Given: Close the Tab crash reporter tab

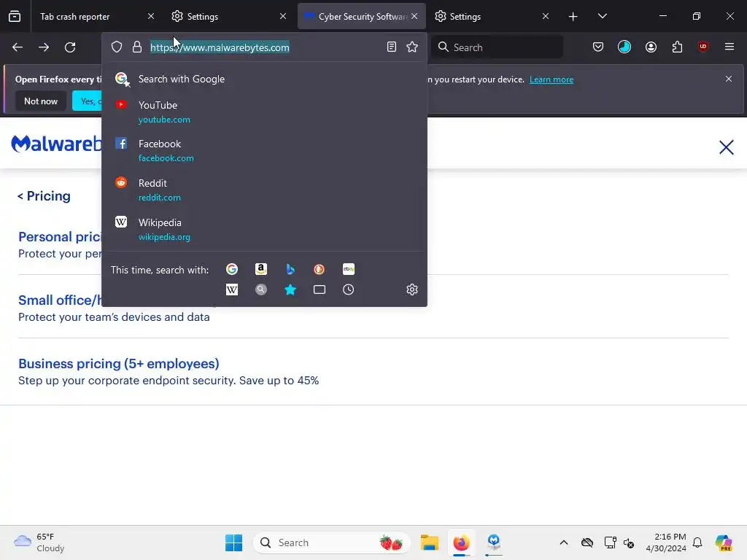Looking at the screenshot, I should pyautogui.click(x=151, y=16).
